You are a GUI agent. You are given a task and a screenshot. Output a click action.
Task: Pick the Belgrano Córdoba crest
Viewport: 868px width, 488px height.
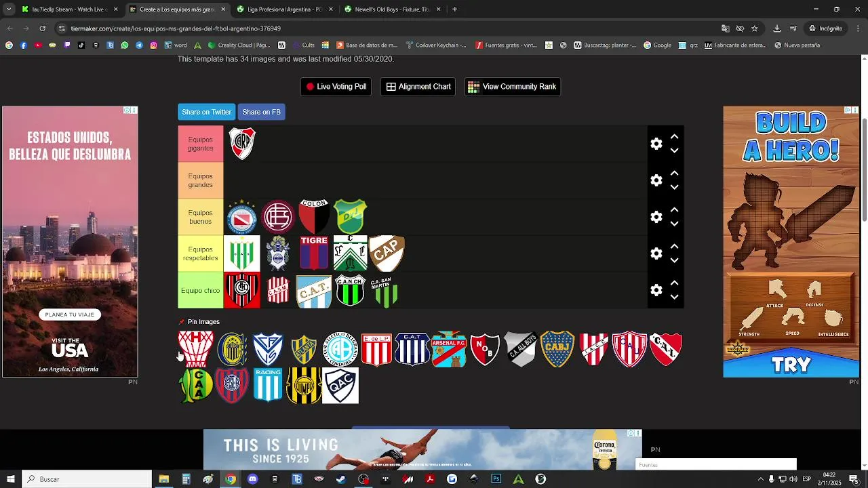pos(340,349)
